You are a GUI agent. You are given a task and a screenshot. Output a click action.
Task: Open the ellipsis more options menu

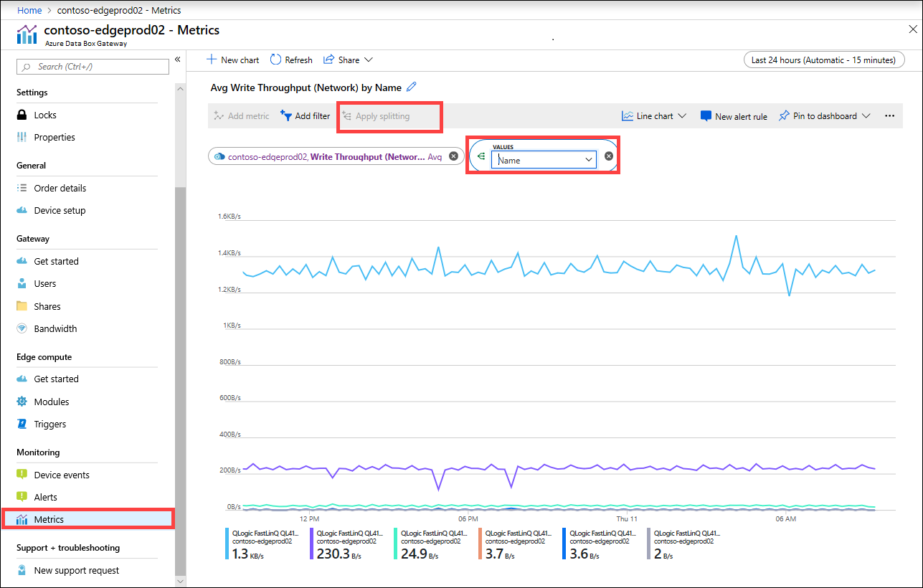click(x=889, y=116)
